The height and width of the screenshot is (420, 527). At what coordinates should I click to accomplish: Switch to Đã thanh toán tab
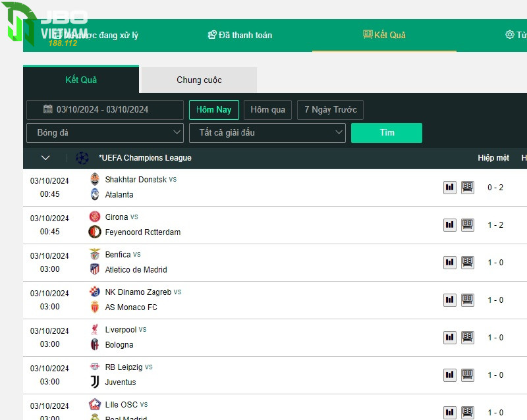(x=240, y=35)
